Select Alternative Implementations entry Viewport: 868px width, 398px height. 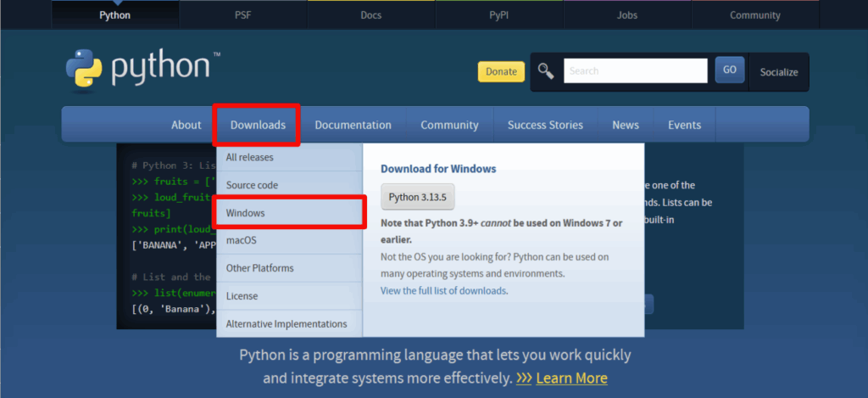tap(289, 323)
